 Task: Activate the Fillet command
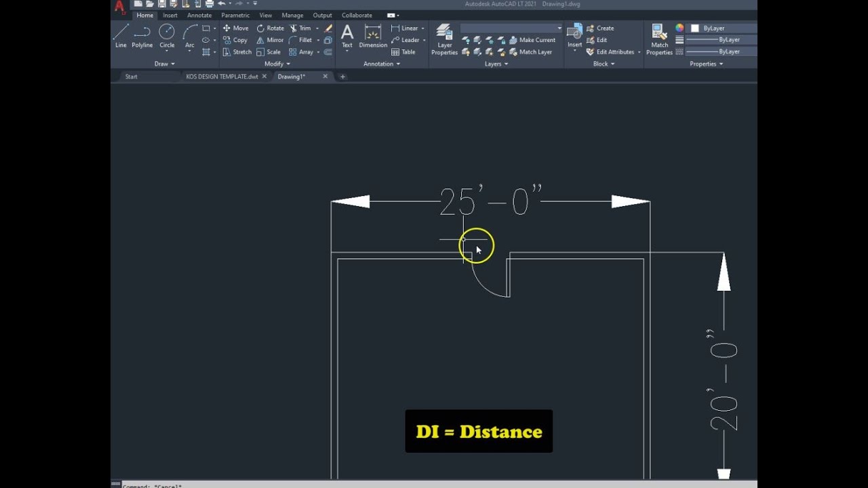coord(300,40)
